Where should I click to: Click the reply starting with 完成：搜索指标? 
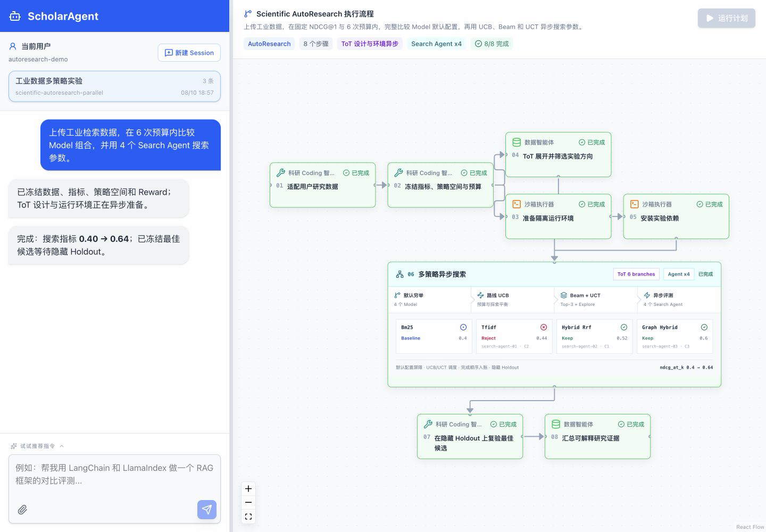(x=98, y=245)
